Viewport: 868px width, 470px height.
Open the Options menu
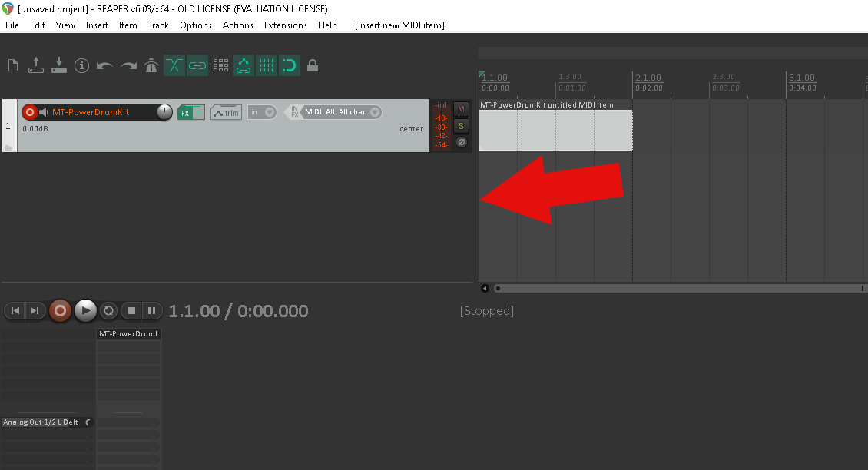(x=195, y=25)
